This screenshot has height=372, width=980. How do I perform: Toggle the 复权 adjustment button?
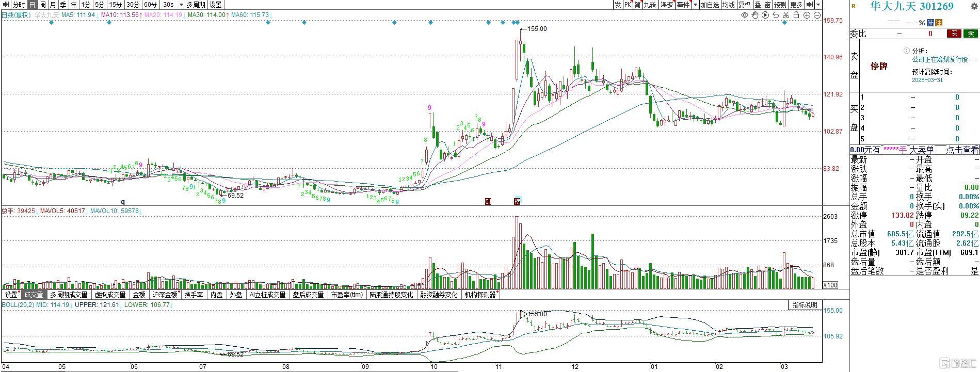(744, 5)
